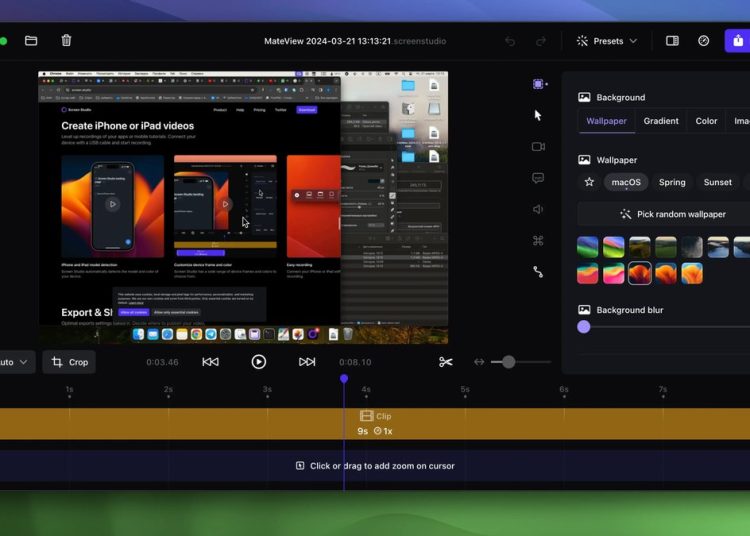Click the Background blur slider handle

(x=584, y=327)
